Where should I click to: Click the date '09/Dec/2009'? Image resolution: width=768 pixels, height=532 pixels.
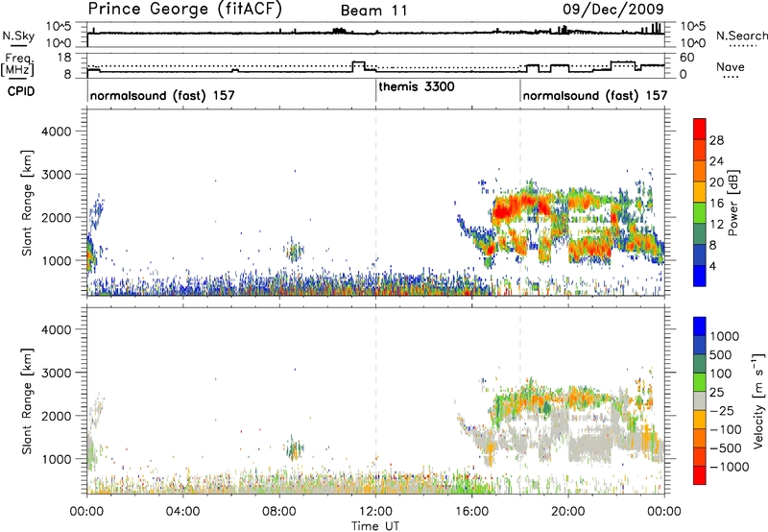(x=613, y=9)
